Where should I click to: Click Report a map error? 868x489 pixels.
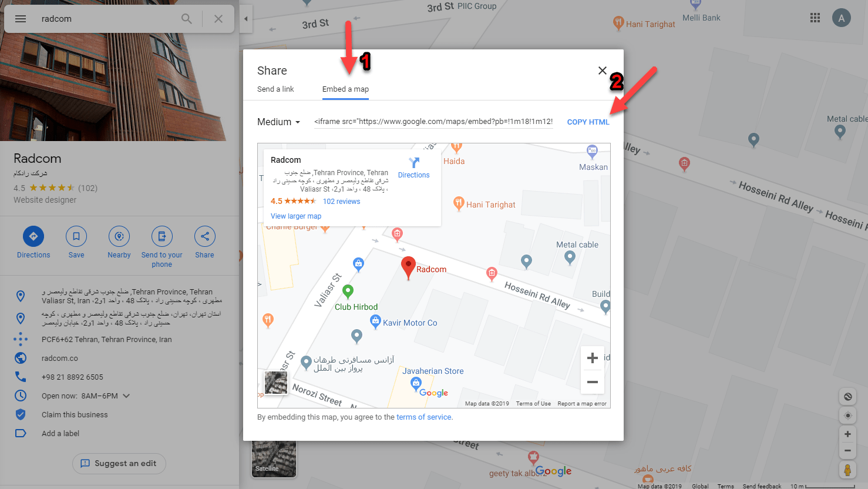[582, 404]
